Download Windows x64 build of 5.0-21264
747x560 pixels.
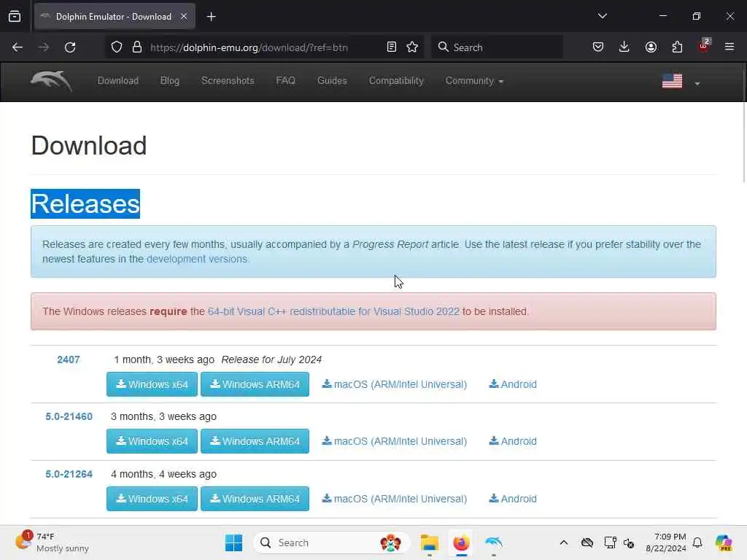[152, 499]
